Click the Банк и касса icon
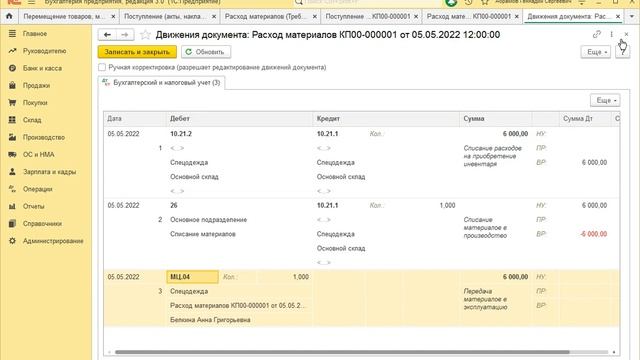Viewport: 640px width, 360px height. pos(12,68)
